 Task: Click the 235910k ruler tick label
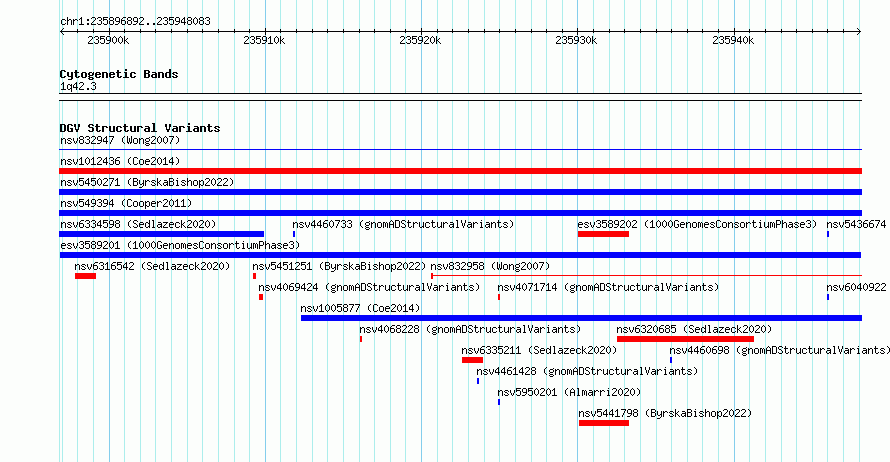pyautogui.click(x=264, y=40)
